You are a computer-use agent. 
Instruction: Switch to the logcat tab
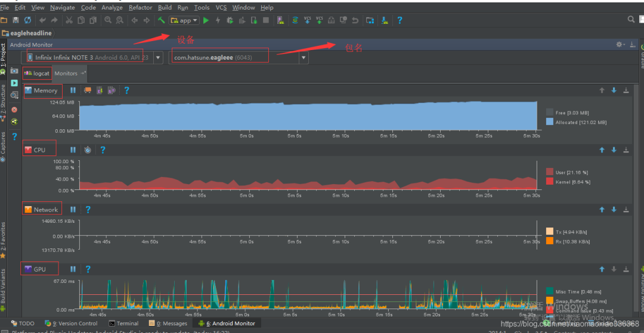tap(37, 73)
